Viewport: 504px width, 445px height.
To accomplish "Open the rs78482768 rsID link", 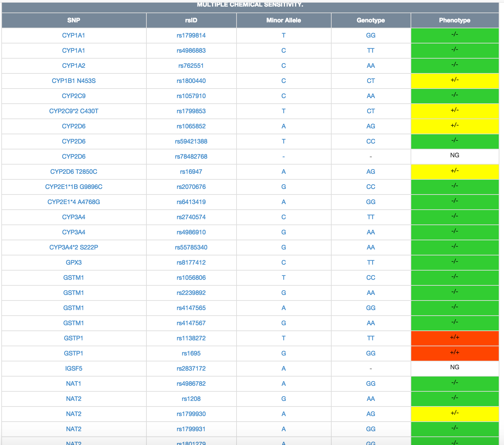I will [191, 157].
